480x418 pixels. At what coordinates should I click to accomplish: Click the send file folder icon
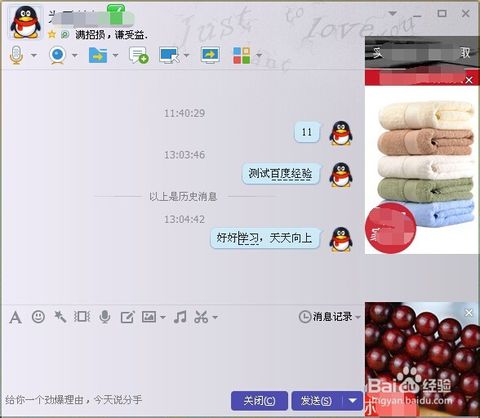coord(98,55)
